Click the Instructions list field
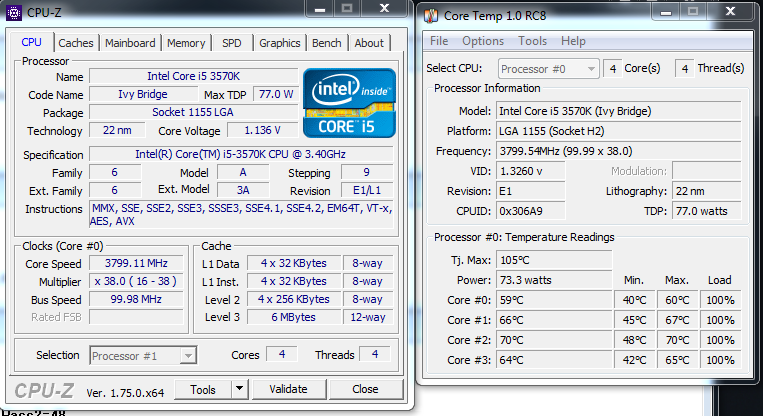The image size is (763, 416). 241,215
